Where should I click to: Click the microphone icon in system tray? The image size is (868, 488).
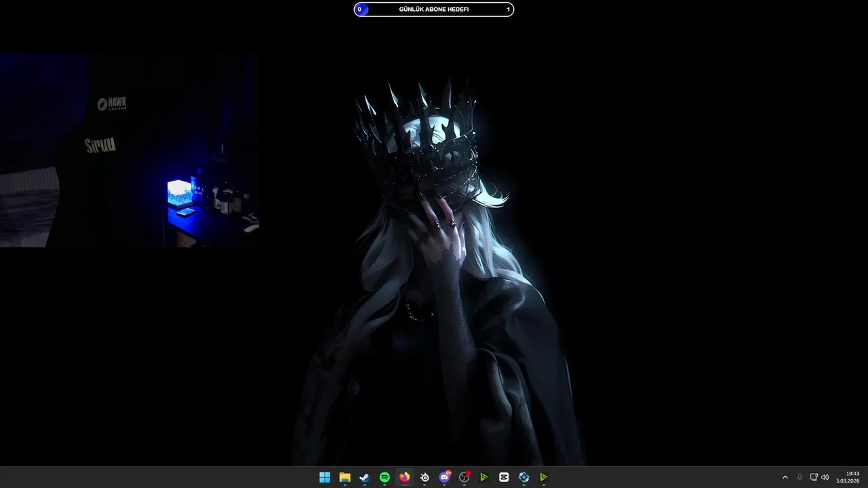coord(800,477)
